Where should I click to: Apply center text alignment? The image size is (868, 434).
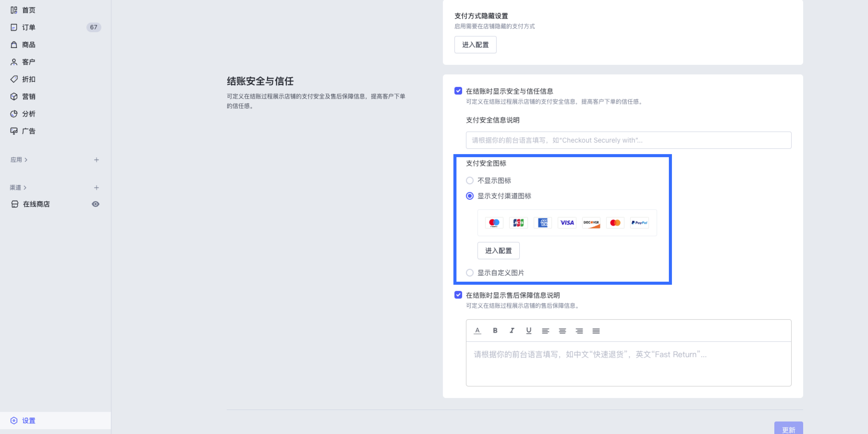[562, 331]
